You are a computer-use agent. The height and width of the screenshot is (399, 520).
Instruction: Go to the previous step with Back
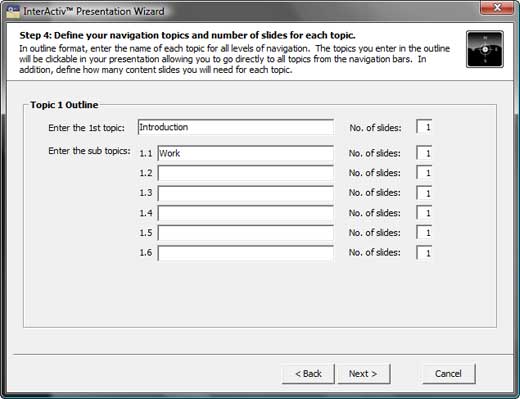[x=308, y=374]
